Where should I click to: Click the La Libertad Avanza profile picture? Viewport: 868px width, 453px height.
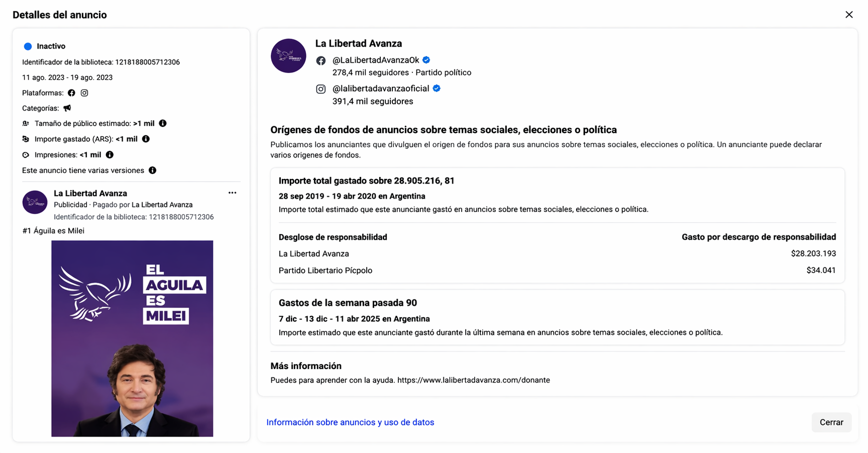[288, 55]
